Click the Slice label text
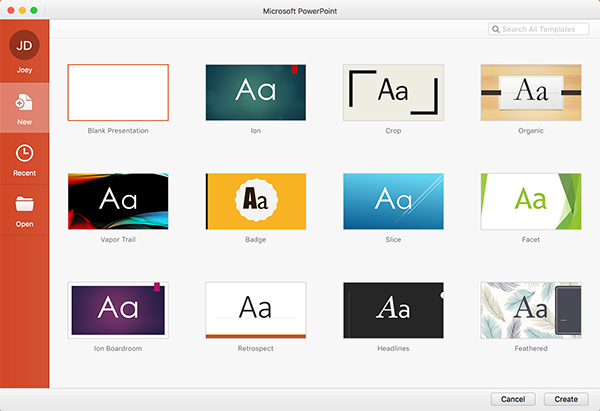 pos(393,240)
